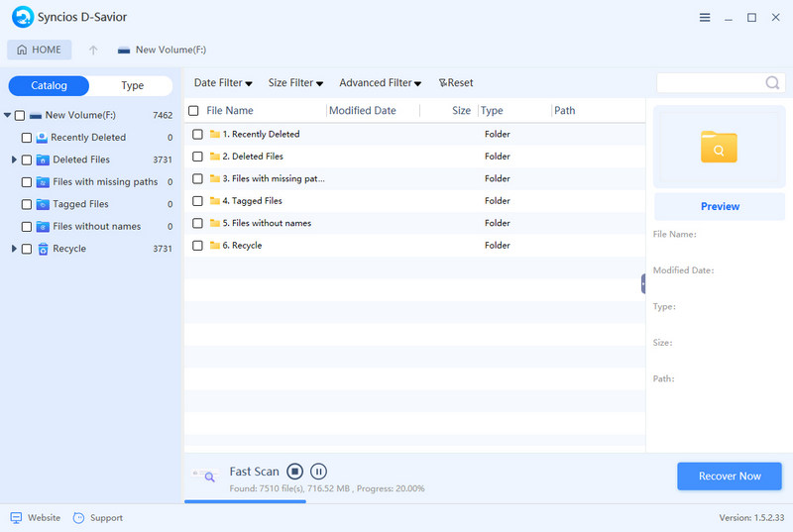Toggle the select-all checkbox beside File Name
Screen dimensions: 793x532
193,111
